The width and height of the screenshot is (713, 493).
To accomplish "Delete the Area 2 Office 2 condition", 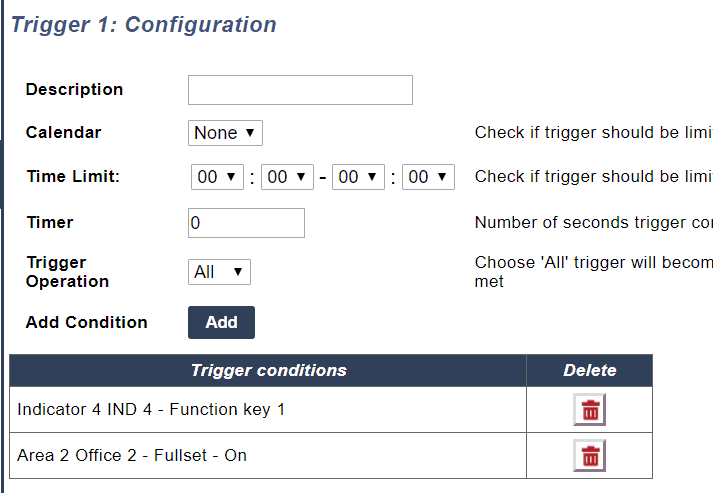I will click(x=590, y=456).
